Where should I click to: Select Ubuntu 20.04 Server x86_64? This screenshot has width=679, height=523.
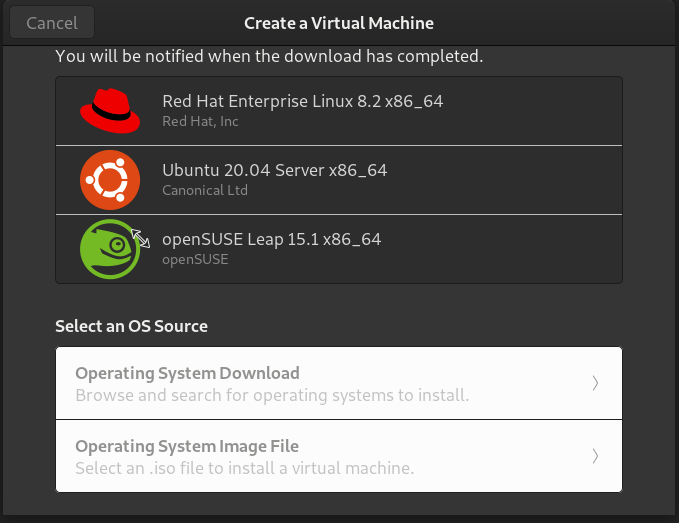339,180
